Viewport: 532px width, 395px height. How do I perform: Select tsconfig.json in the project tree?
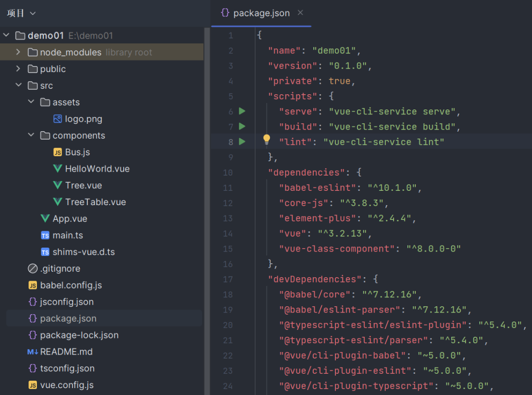(67, 368)
